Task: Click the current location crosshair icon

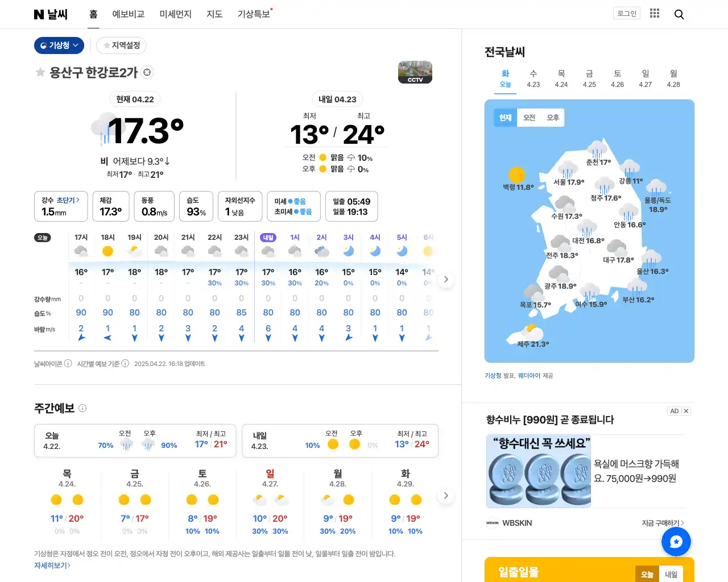Action: 147,73
